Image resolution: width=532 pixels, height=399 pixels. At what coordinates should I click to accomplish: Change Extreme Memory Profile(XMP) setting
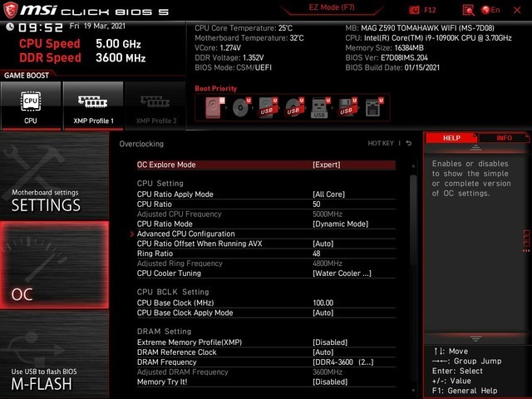pyautogui.click(x=266, y=342)
